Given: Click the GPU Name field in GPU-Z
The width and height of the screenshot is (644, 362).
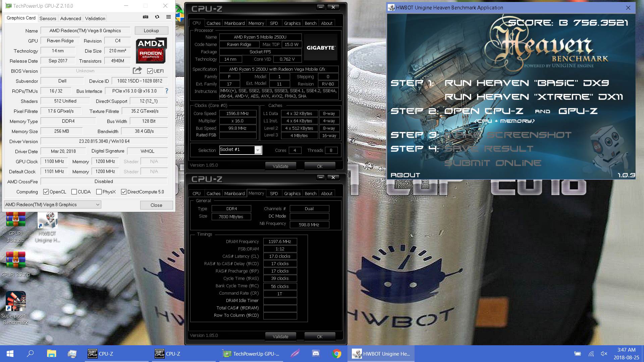Looking at the screenshot, I should click(85, 31).
